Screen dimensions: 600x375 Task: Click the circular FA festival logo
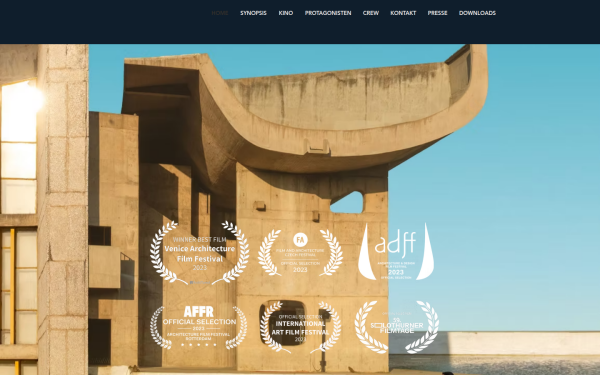point(300,240)
